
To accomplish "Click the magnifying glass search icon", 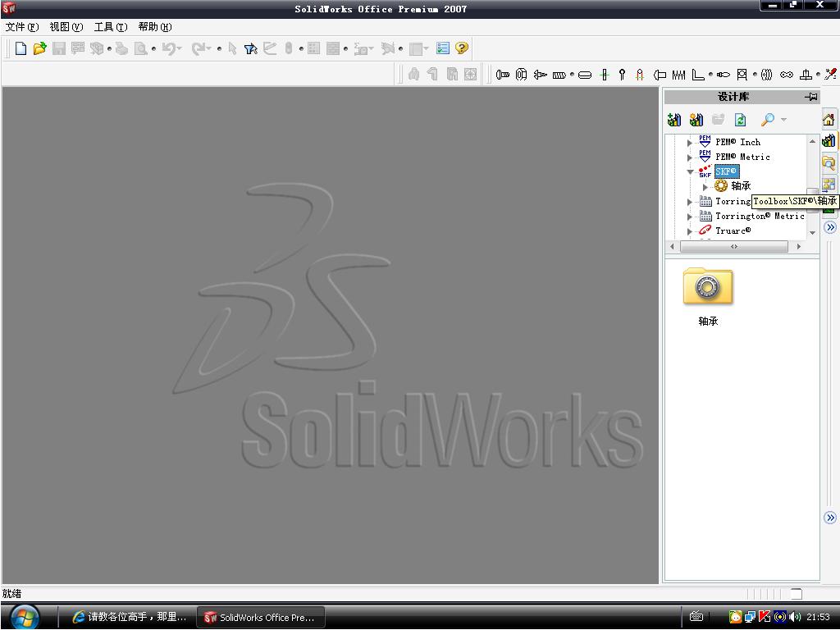I will tap(768, 119).
